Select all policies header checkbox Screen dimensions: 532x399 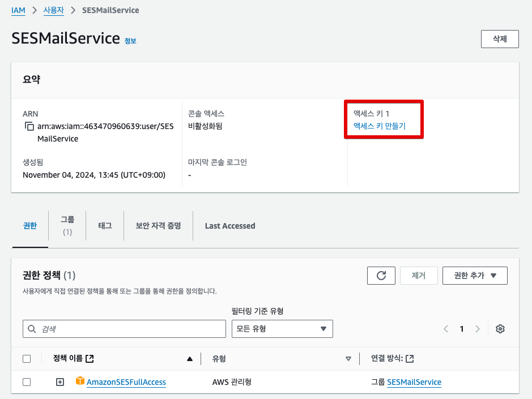point(27,359)
